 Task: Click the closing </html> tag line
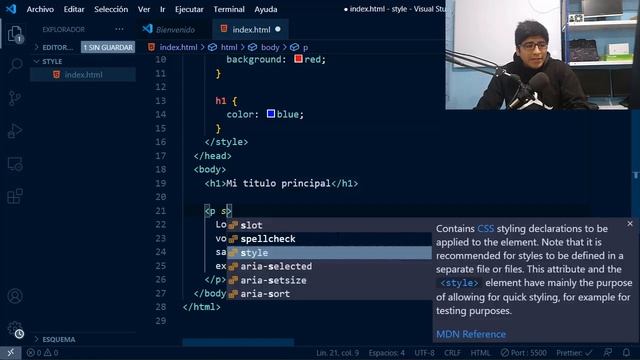(x=202, y=307)
